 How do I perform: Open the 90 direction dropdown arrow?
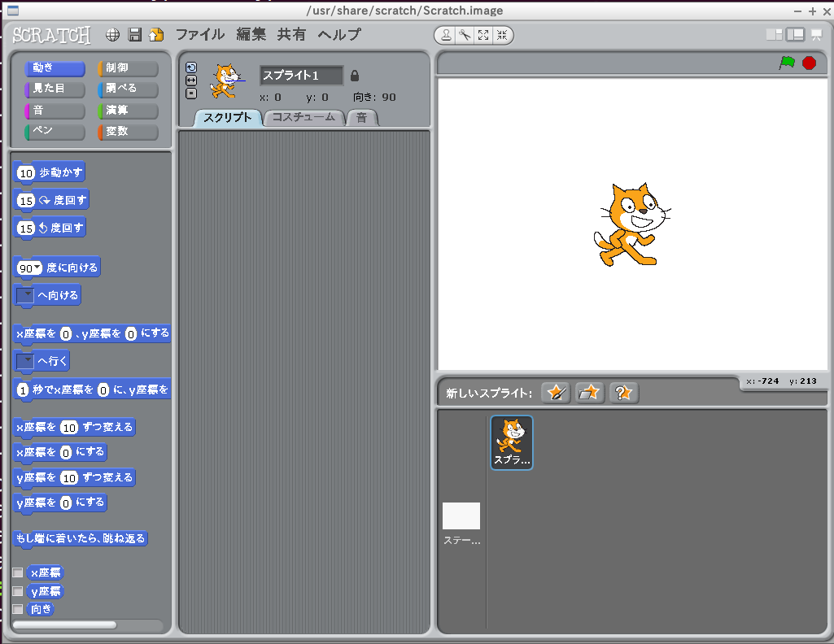click(37, 268)
